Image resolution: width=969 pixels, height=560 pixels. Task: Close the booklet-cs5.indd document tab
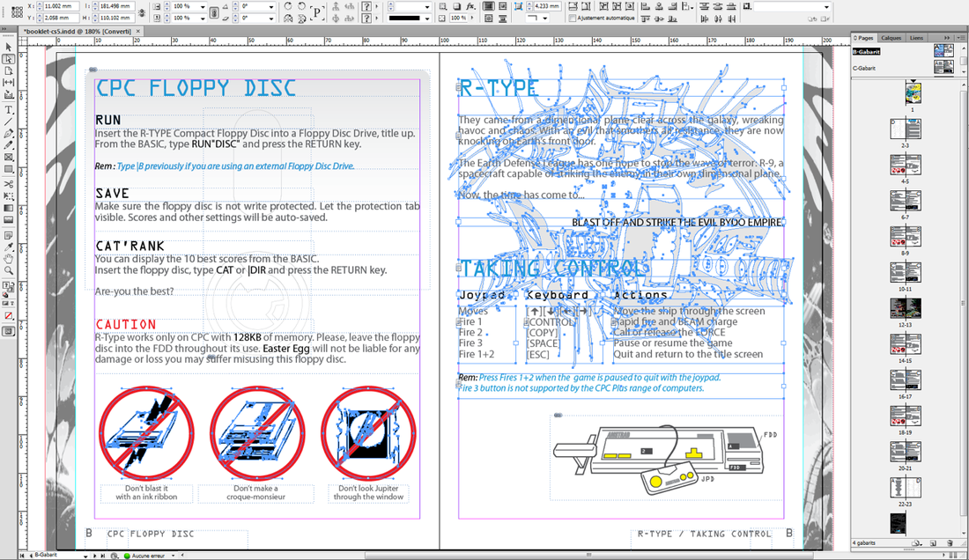point(137,31)
